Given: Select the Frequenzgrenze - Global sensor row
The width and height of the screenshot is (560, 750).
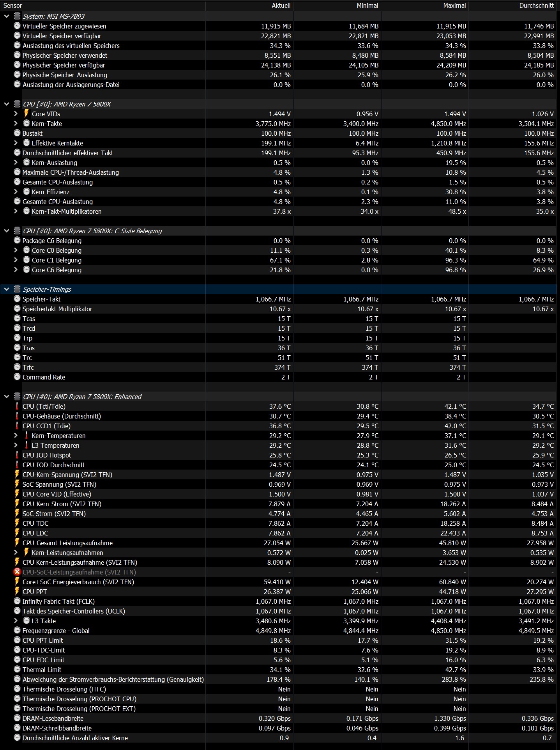Looking at the screenshot, I should click(278, 631).
